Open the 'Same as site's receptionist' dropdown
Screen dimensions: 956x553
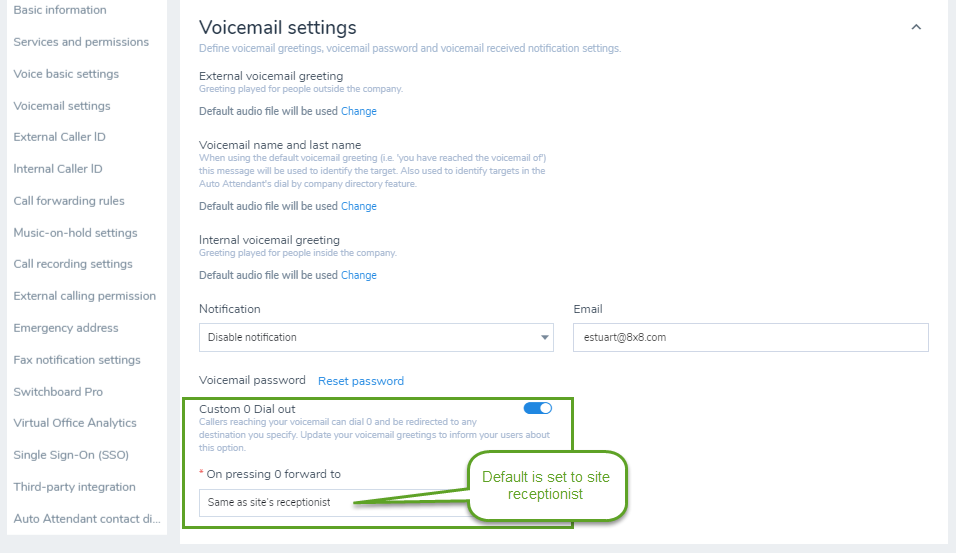[x=334, y=502]
